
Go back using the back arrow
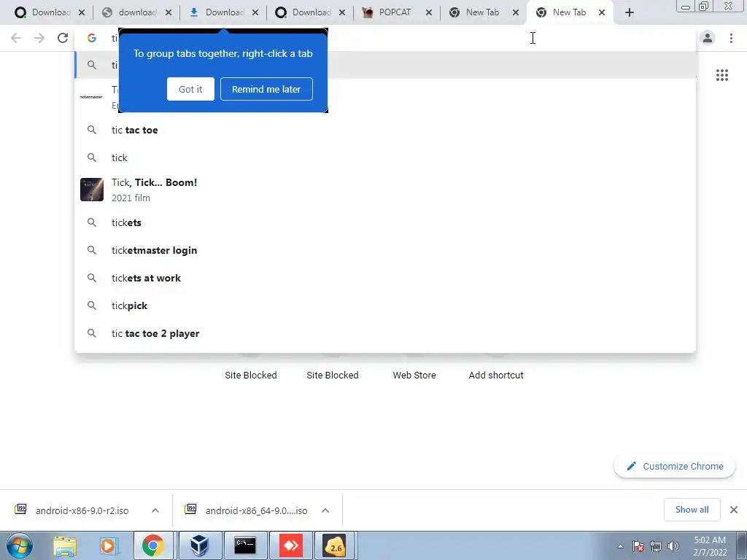click(16, 38)
